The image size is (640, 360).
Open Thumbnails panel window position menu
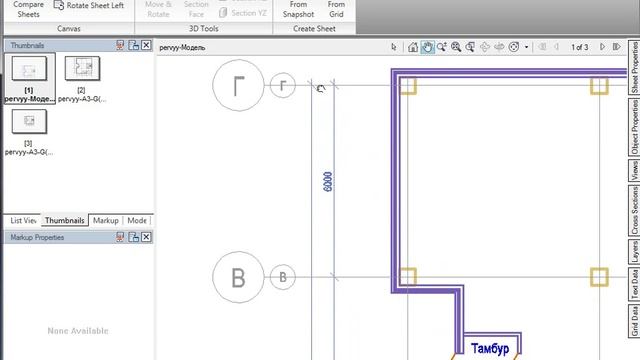(133, 45)
